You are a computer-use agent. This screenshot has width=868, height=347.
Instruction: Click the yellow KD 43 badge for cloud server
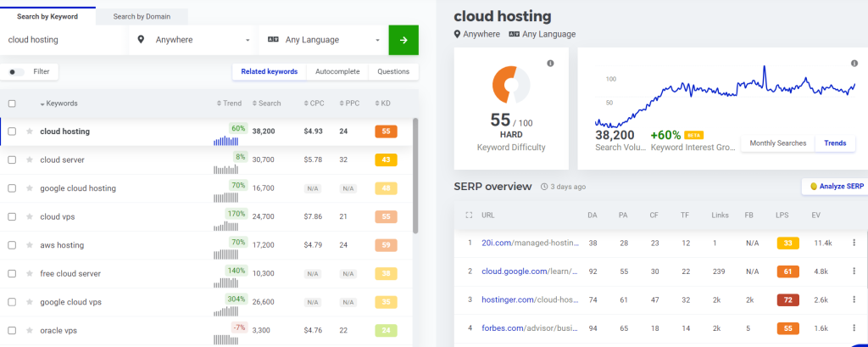tap(386, 160)
